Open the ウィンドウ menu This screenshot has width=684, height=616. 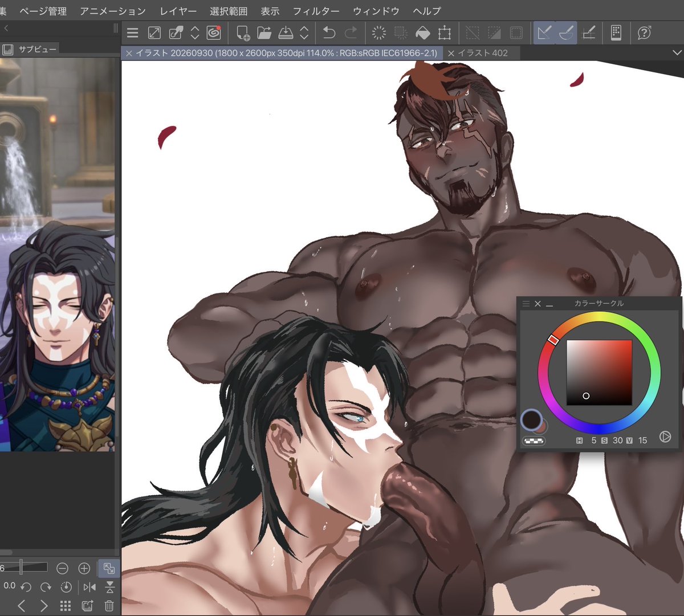[x=376, y=11]
